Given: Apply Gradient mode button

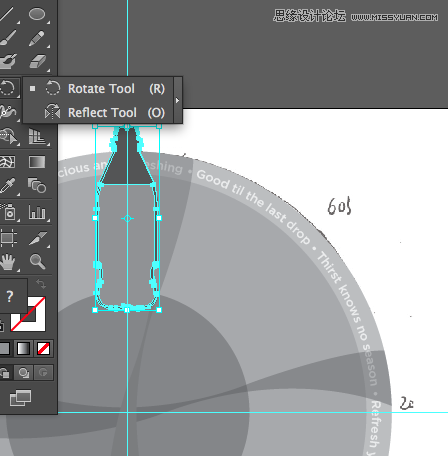Looking at the screenshot, I should (x=23, y=349).
